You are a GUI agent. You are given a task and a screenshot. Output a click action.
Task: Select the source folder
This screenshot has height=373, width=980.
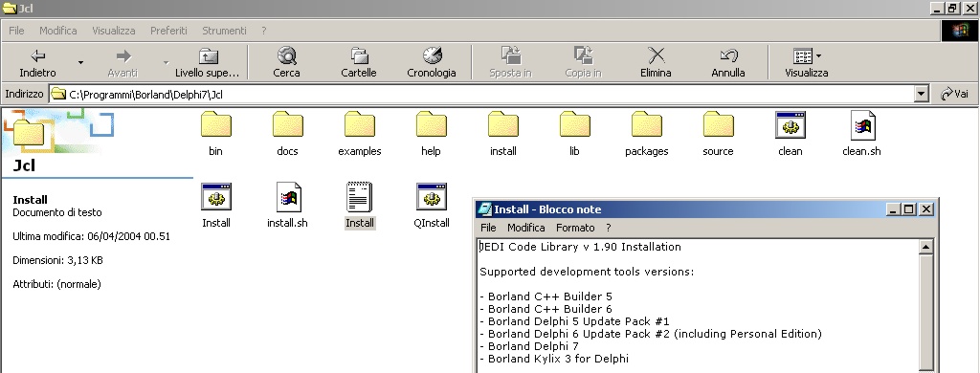[x=718, y=134]
